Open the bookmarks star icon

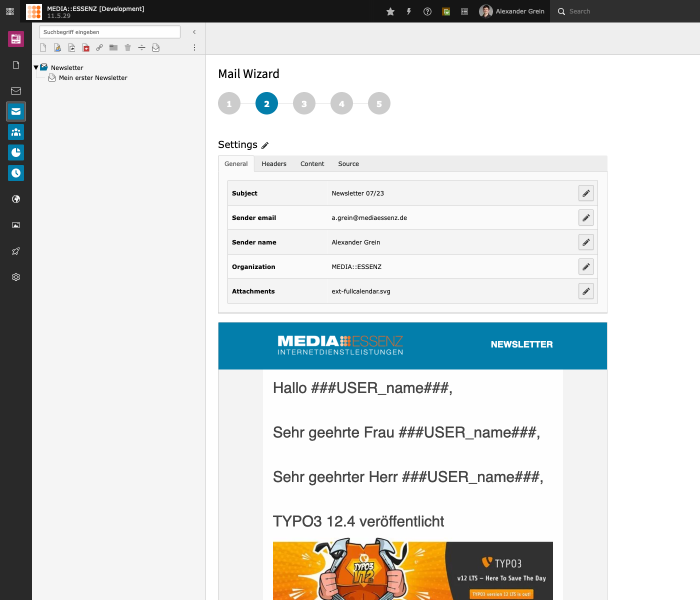[390, 11]
